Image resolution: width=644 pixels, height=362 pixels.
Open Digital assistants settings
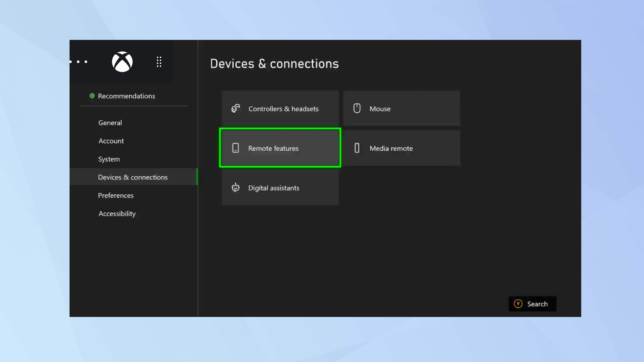coord(280,187)
